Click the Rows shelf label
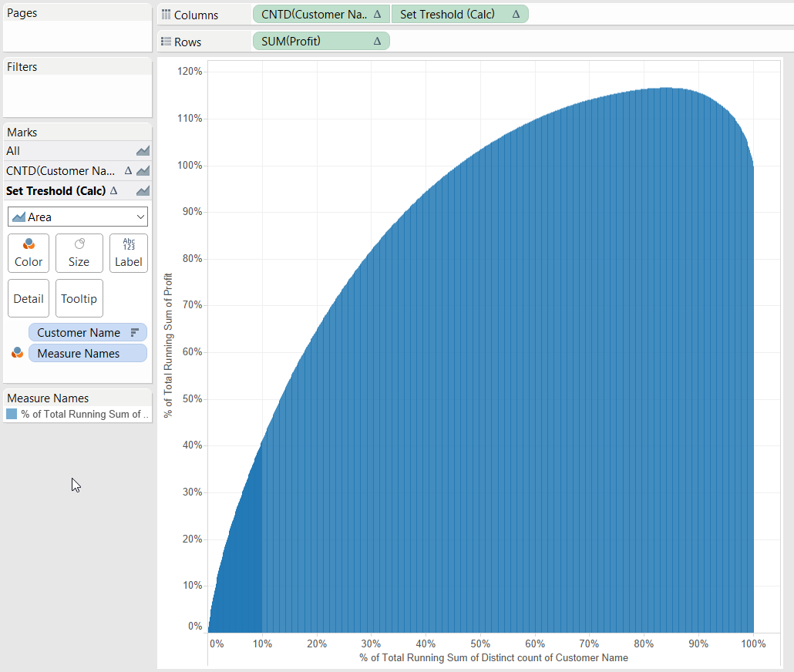The image size is (794, 672). pyautogui.click(x=188, y=42)
